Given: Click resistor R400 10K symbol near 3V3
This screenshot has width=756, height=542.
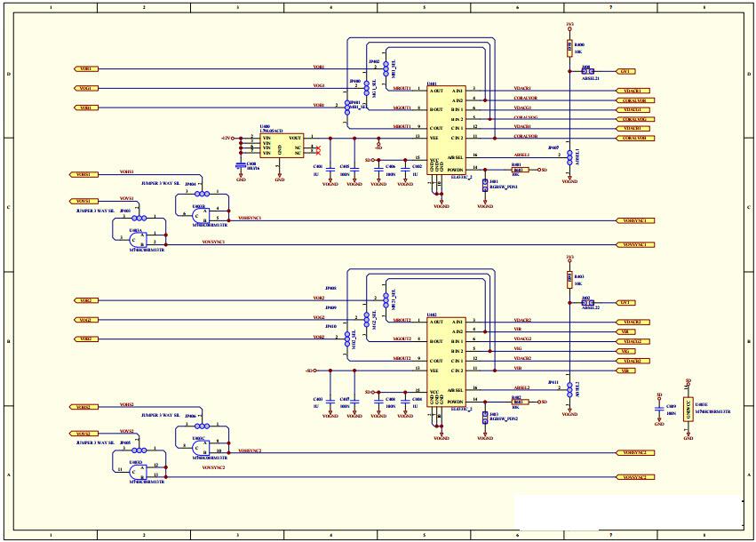Looking at the screenshot, I should 569,46.
